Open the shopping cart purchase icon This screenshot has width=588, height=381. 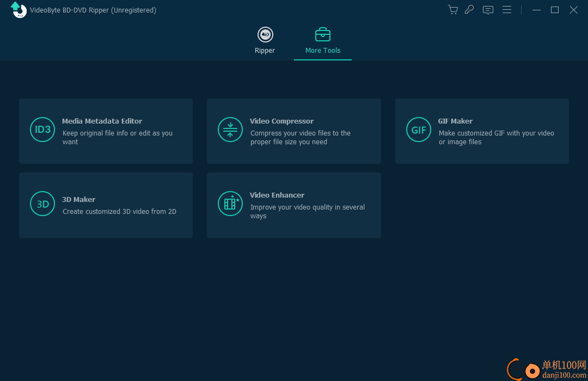[x=452, y=10]
